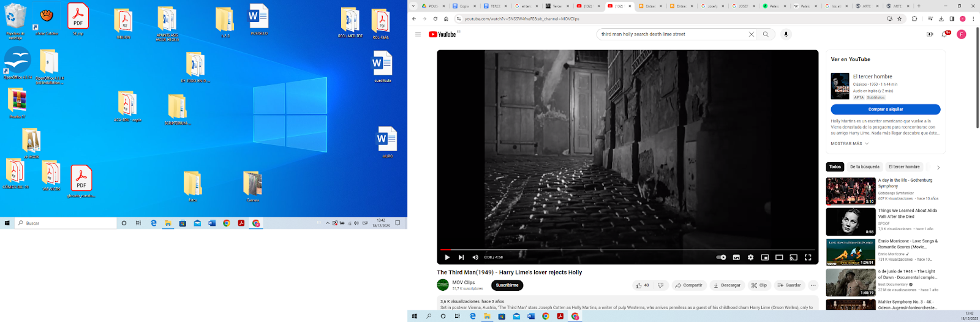Image resolution: width=980 pixels, height=322 pixels.
Task: Open Windows Start menu, left taskbar
Action: coord(7,223)
